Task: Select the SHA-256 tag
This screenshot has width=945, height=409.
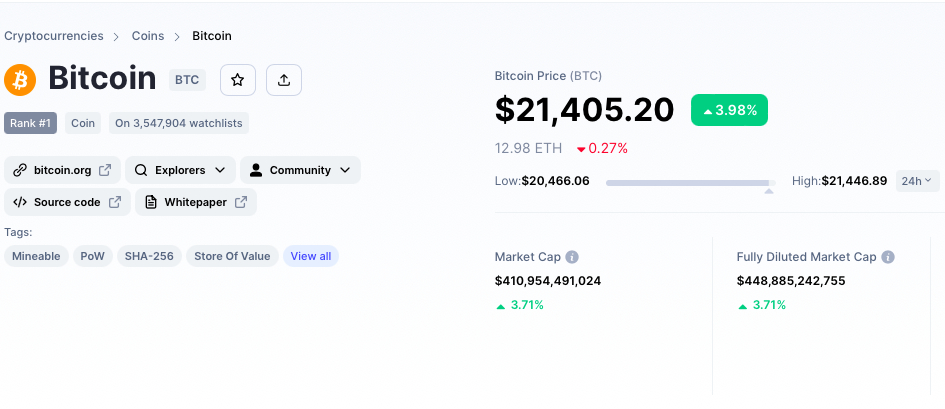Action: [x=149, y=256]
